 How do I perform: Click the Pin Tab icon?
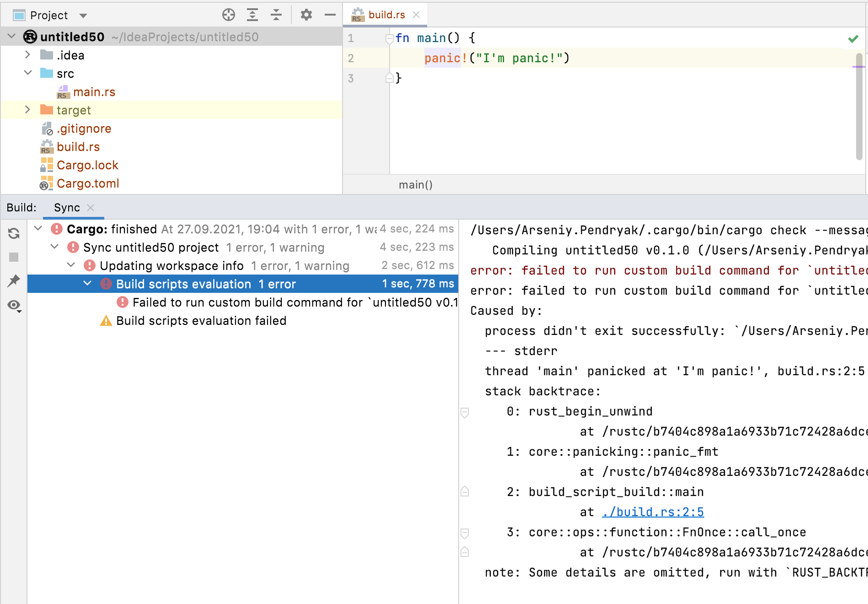tap(14, 281)
